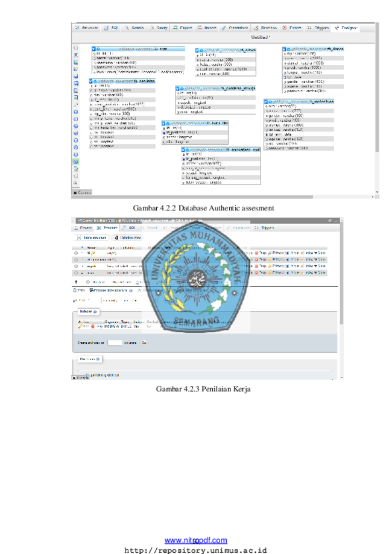
Task: Collapse the tb_kerja_tim table columns toggle
Action: point(163,124)
